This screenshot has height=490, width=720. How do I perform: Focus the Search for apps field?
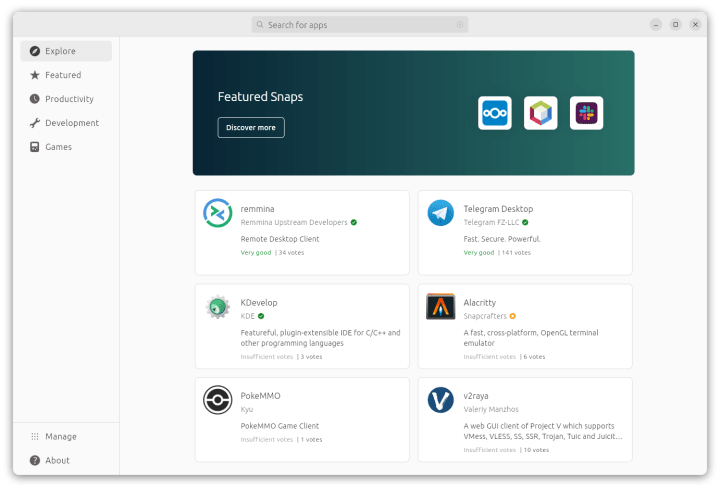click(360, 25)
